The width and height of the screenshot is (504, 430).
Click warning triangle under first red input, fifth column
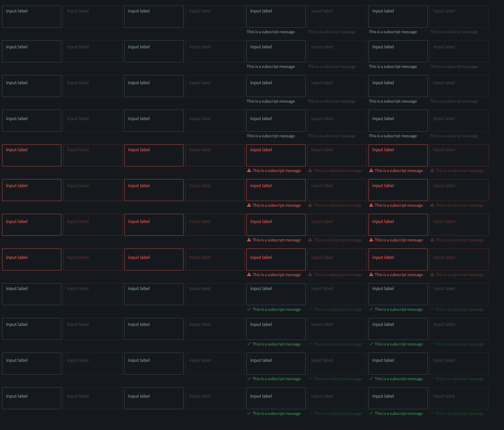[x=249, y=171]
